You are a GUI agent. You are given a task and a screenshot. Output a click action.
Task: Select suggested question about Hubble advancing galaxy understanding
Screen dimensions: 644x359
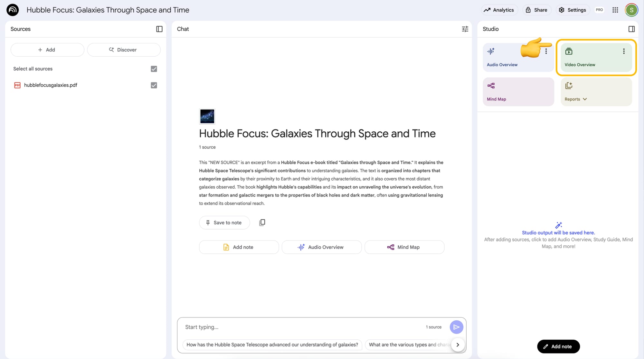(x=272, y=345)
